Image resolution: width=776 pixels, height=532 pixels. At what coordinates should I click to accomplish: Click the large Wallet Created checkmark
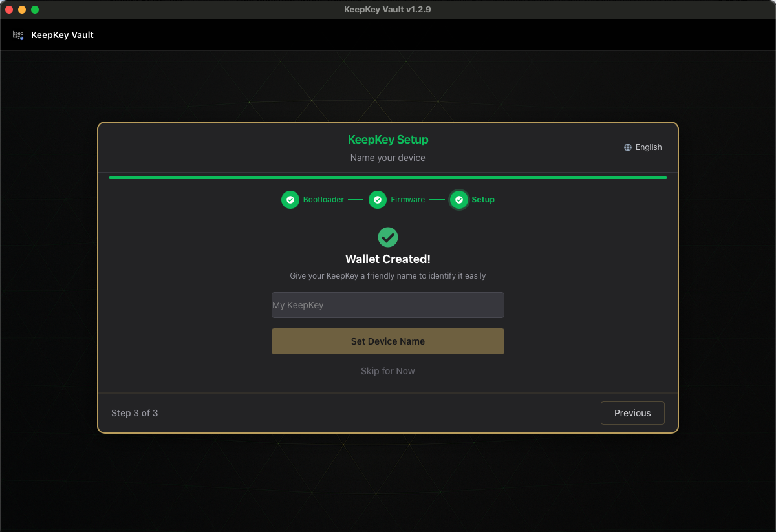point(387,237)
